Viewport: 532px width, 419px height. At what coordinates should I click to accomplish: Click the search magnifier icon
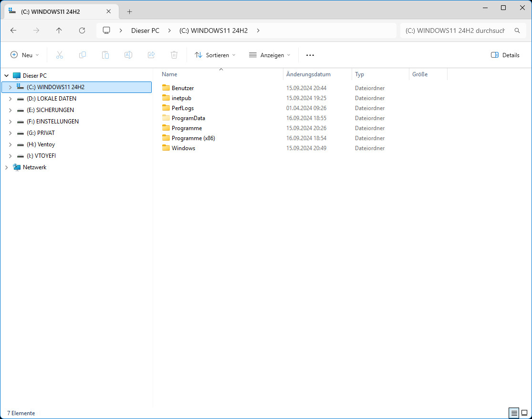click(517, 31)
